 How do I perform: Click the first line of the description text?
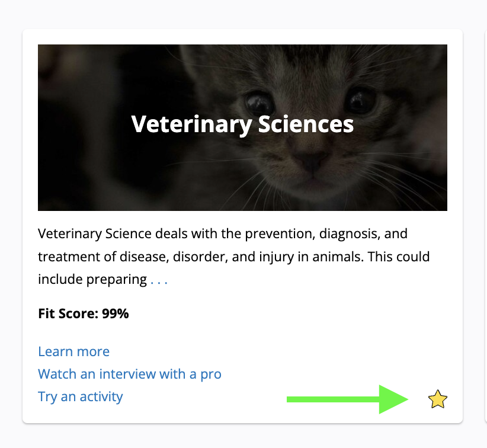(x=222, y=233)
